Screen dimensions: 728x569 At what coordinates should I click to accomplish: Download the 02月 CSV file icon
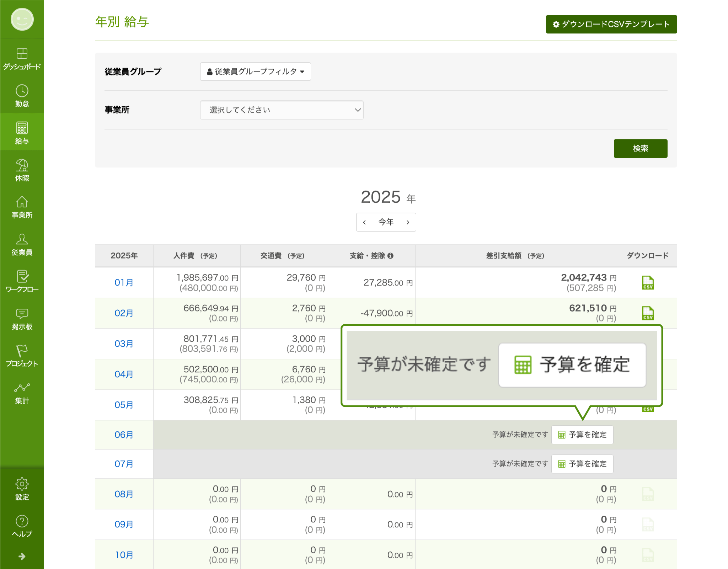[648, 313]
